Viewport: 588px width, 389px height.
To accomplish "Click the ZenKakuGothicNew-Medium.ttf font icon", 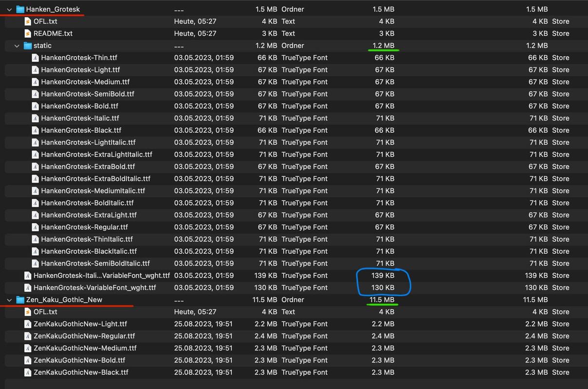I will 28,348.
